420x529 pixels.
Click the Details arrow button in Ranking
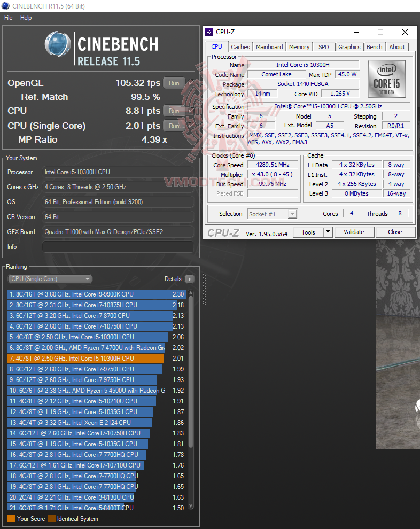tap(190, 279)
